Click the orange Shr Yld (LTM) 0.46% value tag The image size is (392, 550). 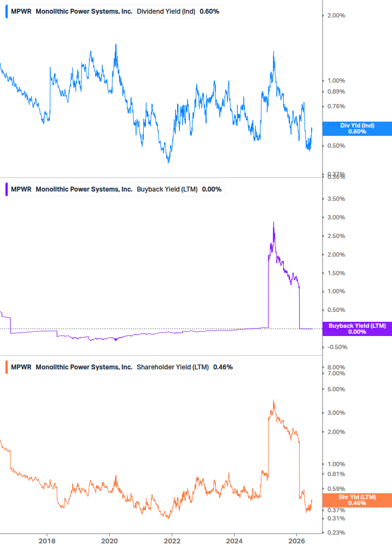click(357, 500)
